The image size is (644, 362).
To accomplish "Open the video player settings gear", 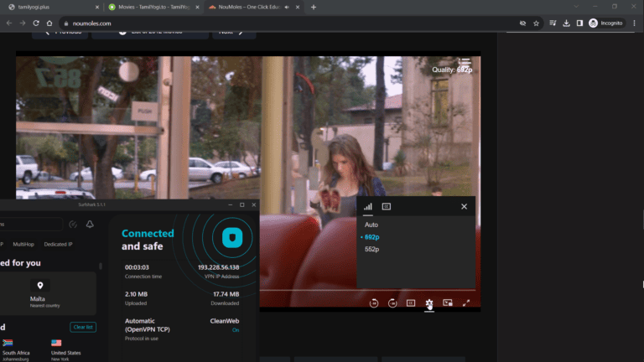I will click(x=429, y=303).
